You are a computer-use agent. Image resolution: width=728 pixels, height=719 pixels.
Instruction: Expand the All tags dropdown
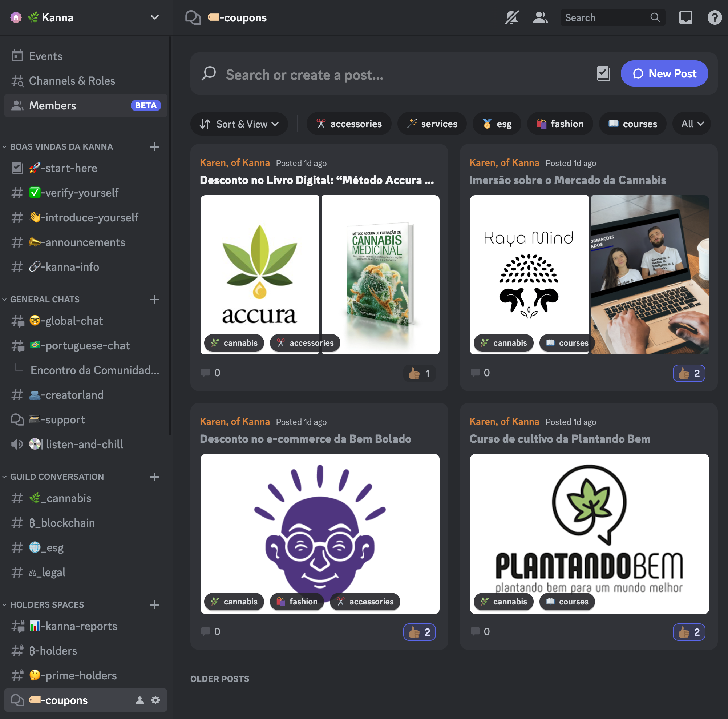(692, 124)
